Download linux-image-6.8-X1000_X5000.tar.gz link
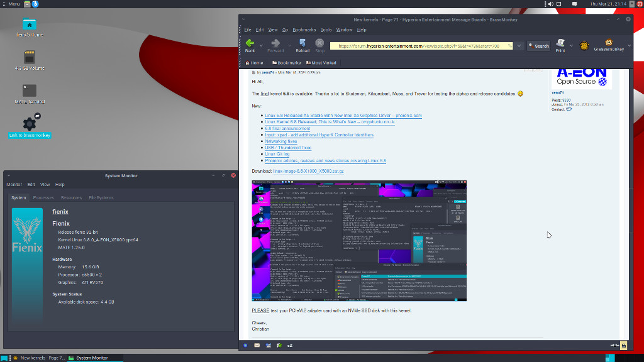The height and width of the screenshot is (362, 644). [308, 171]
